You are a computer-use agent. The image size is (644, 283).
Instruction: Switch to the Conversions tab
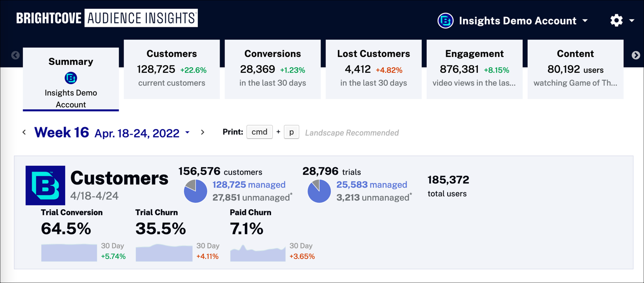click(x=273, y=69)
